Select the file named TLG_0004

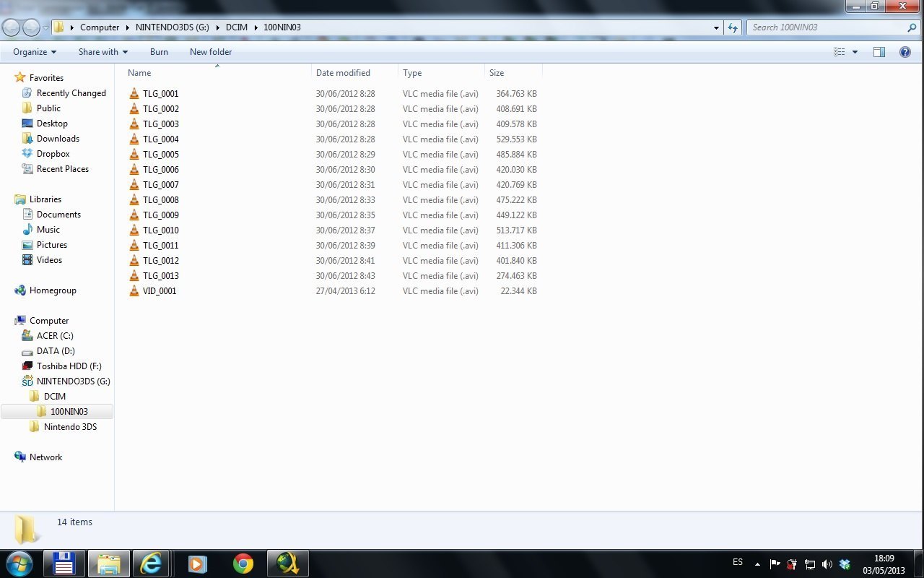160,139
